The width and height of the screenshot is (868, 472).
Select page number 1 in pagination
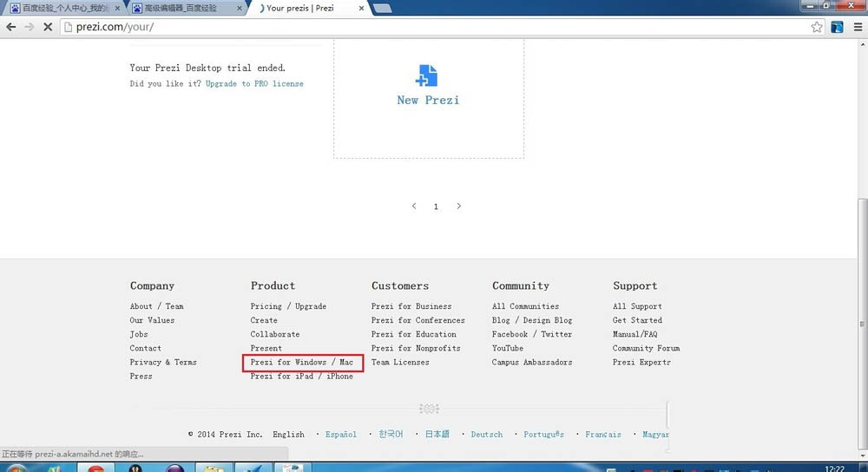(436, 206)
